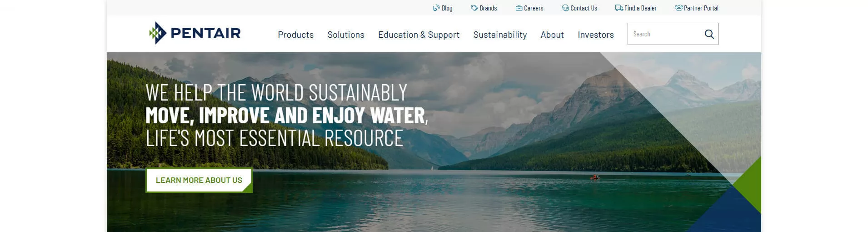Click the Brands tag icon
868x232 pixels.
click(474, 8)
